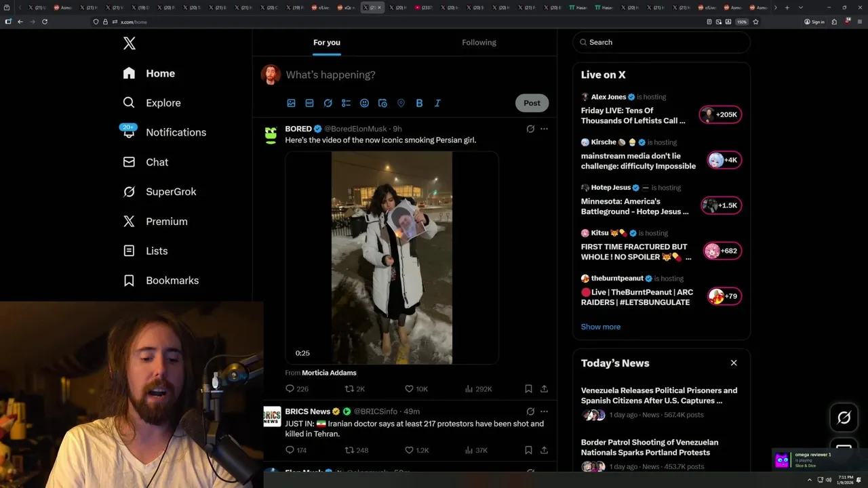Add a GIF to the post
The height and width of the screenshot is (488, 868).
point(309,103)
